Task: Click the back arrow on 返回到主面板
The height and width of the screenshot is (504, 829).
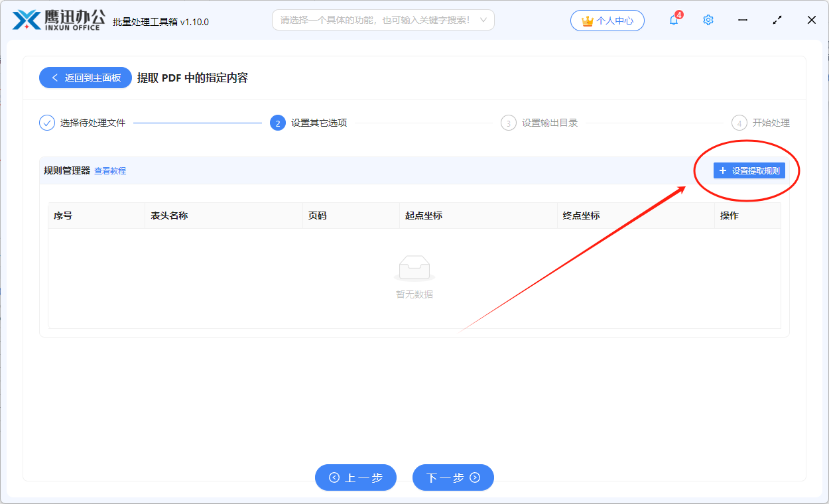Action: click(55, 78)
